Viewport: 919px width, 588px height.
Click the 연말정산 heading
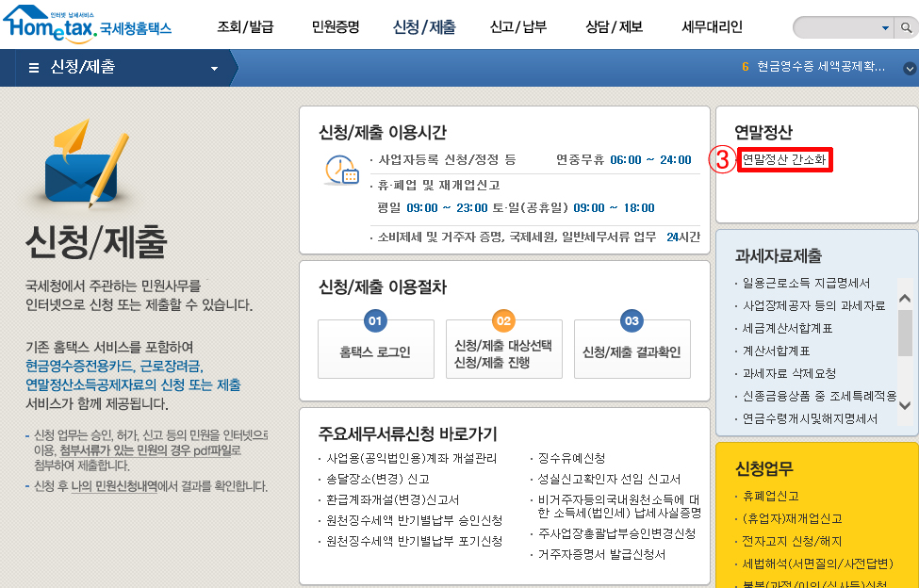click(763, 132)
